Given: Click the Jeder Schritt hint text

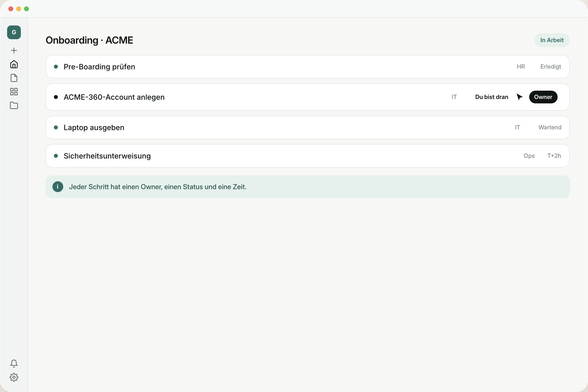Looking at the screenshot, I should coord(158,187).
